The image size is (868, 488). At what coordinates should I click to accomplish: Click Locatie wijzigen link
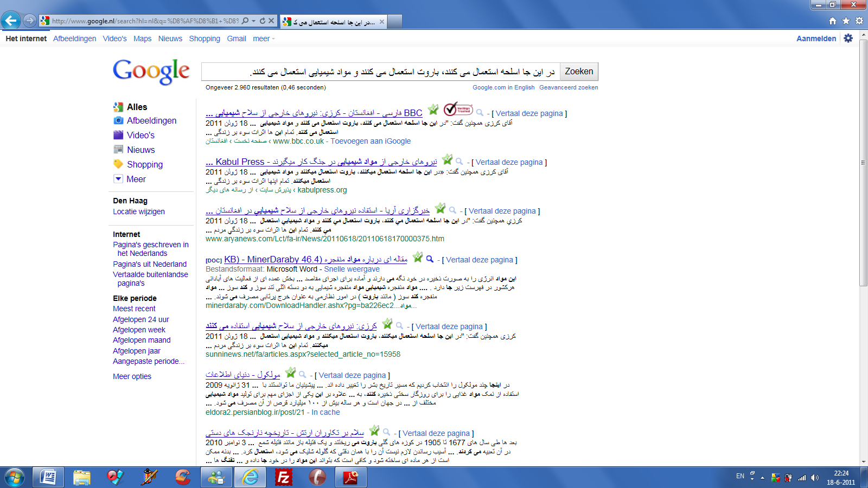[x=139, y=211]
